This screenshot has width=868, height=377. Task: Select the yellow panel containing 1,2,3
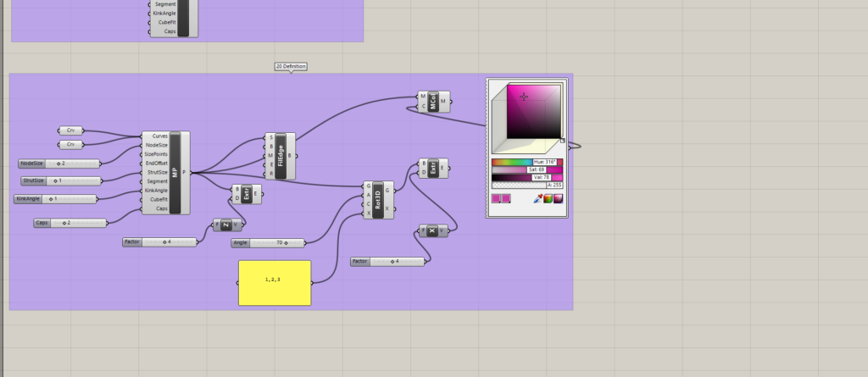pos(275,283)
